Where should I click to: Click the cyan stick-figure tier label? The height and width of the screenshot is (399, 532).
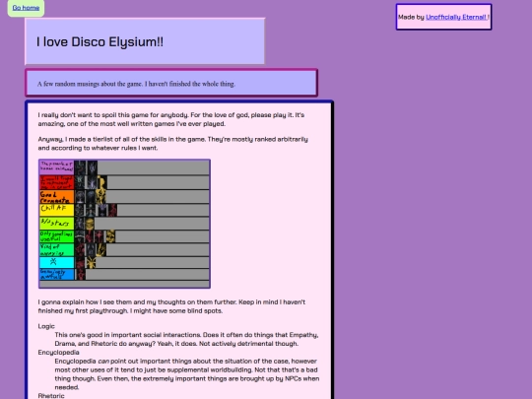tap(57, 262)
